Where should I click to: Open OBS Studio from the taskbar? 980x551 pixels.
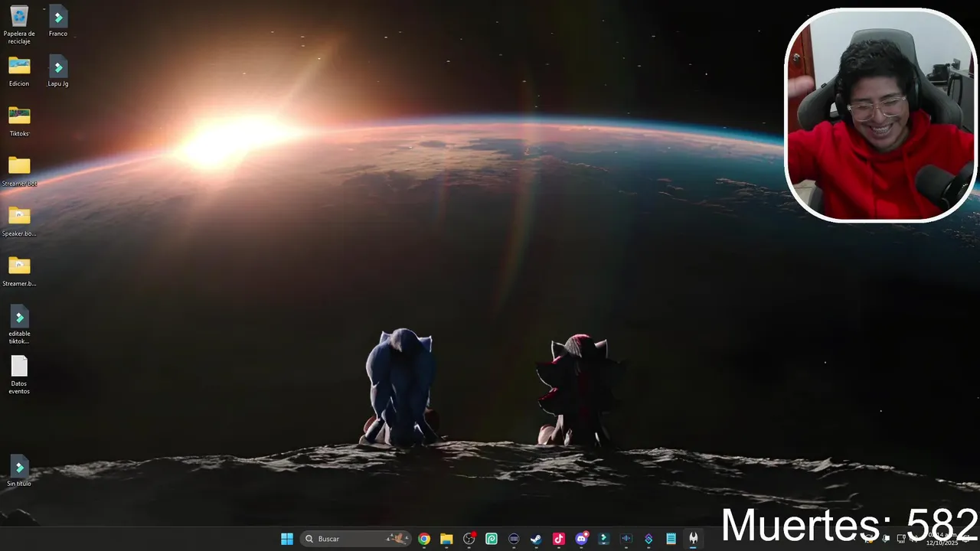[x=469, y=539]
